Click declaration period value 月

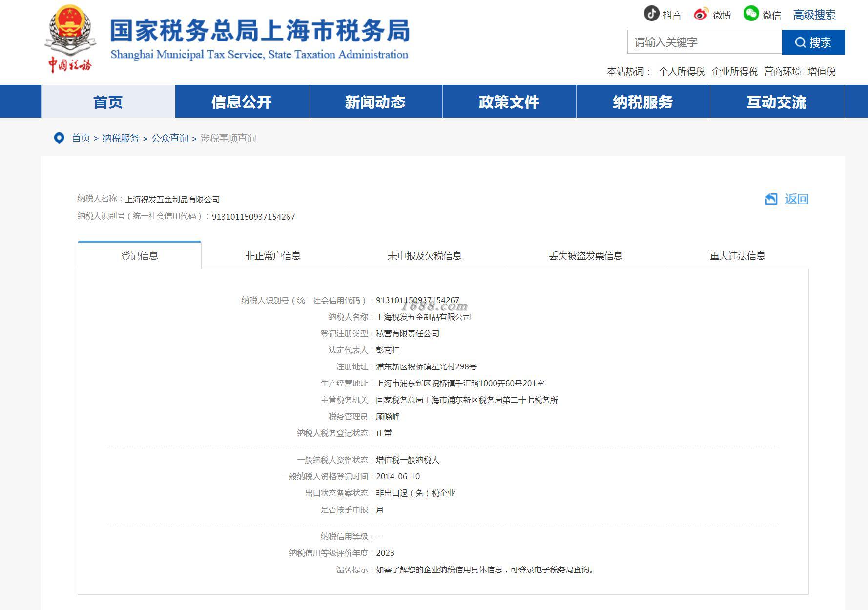[380, 510]
